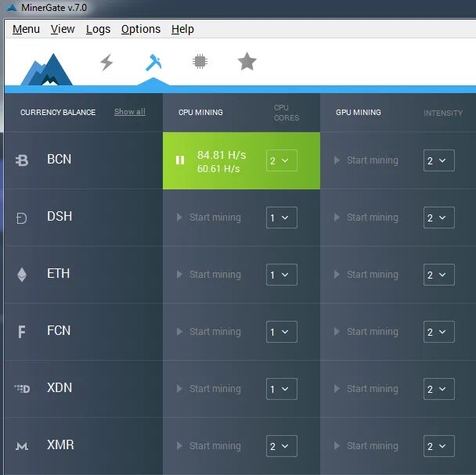
Task: Pause BCN CPU mining
Action: pyautogui.click(x=180, y=160)
